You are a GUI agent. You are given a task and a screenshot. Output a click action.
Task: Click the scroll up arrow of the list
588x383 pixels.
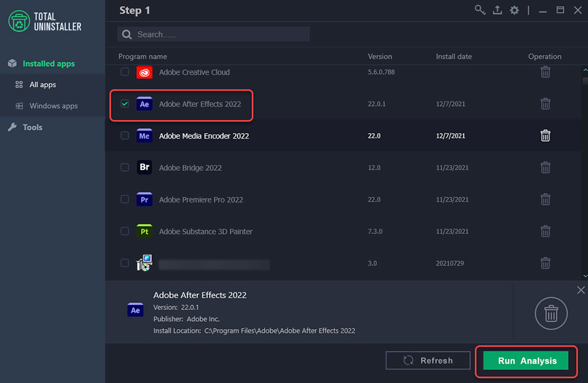click(585, 70)
